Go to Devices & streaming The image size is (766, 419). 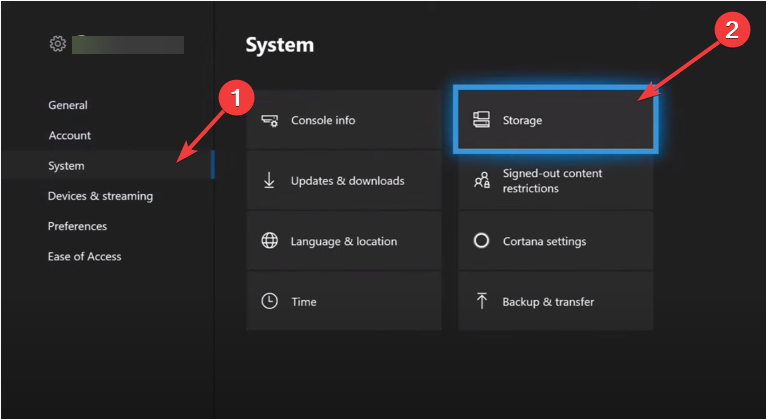pyautogui.click(x=100, y=196)
